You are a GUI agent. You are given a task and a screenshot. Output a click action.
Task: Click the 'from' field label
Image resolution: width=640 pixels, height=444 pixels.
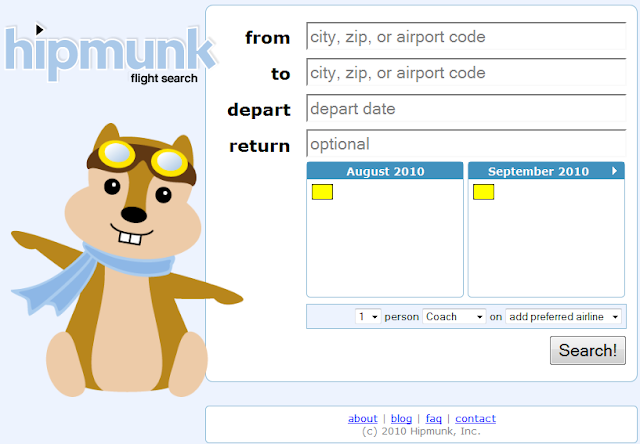(268, 38)
